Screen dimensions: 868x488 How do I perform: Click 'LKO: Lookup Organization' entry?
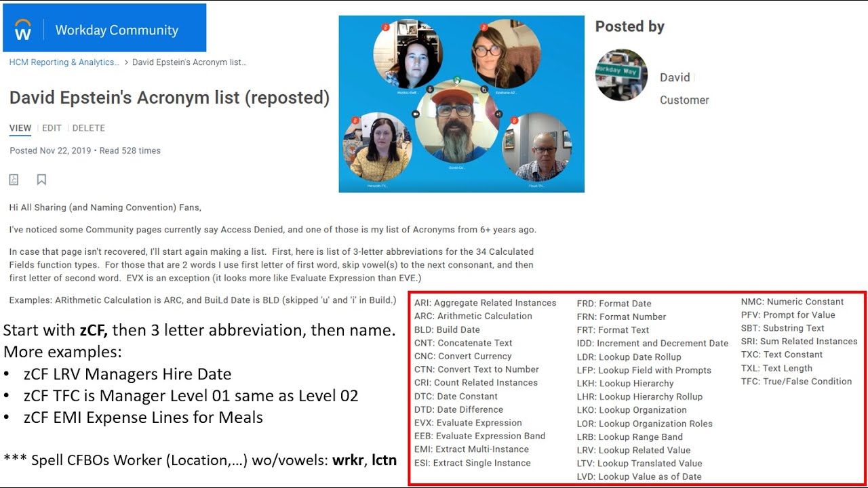632,410
